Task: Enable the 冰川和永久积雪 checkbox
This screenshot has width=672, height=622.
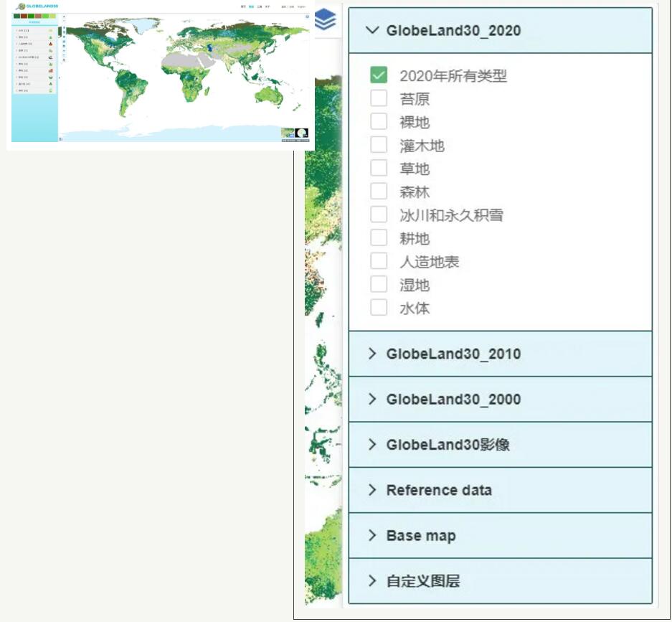Action: coord(379,215)
